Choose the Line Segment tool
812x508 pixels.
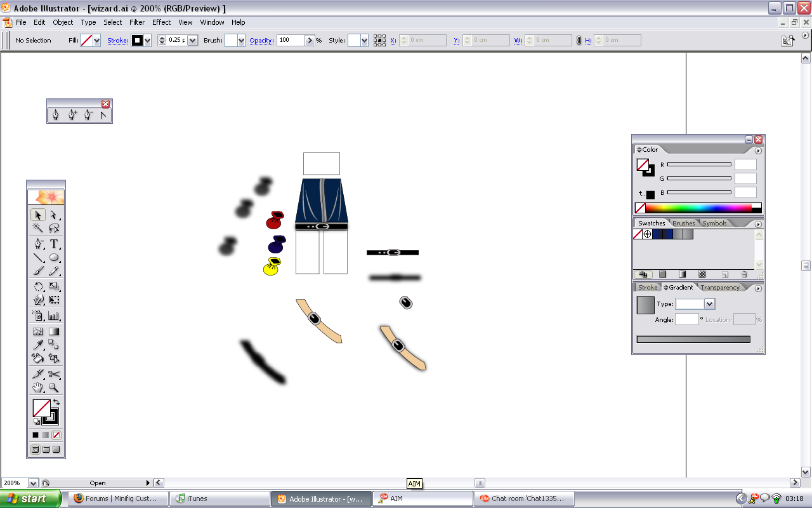point(38,257)
